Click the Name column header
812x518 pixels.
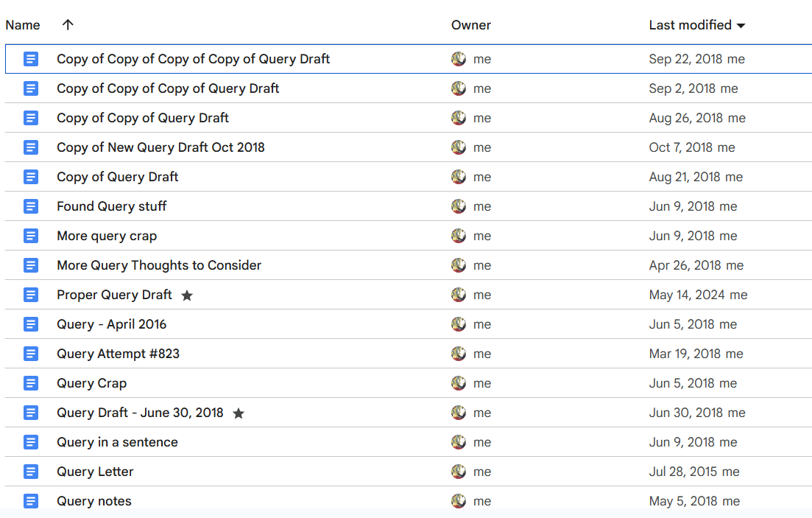click(23, 25)
